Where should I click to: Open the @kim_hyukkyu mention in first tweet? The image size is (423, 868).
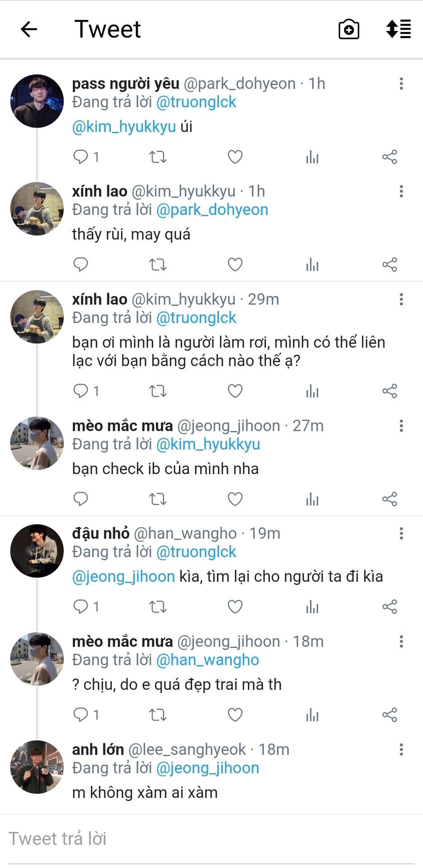(x=124, y=127)
